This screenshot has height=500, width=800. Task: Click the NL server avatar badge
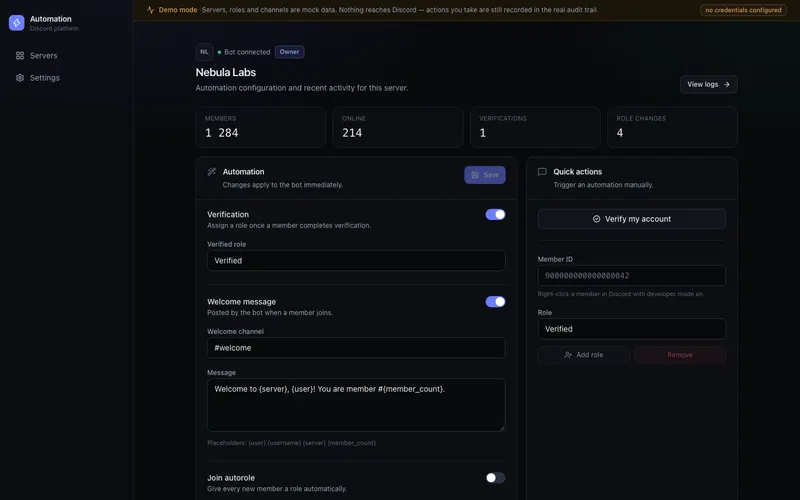[x=204, y=52]
